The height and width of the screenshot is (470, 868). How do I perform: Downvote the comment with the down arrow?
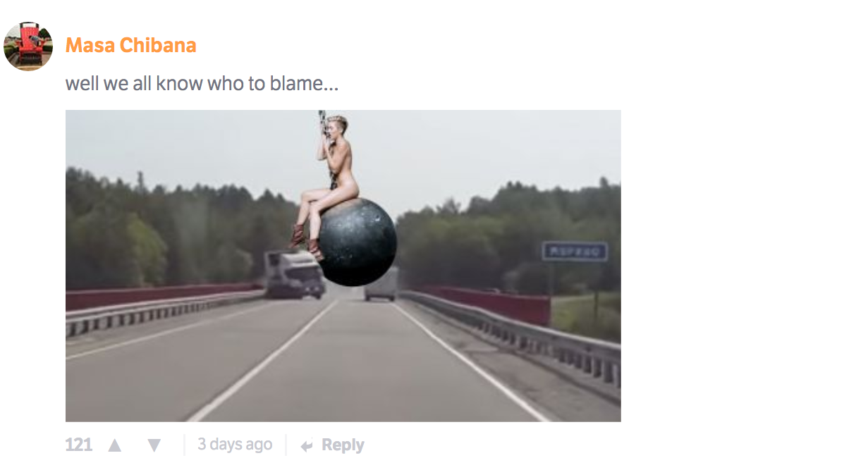click(154, 445)
